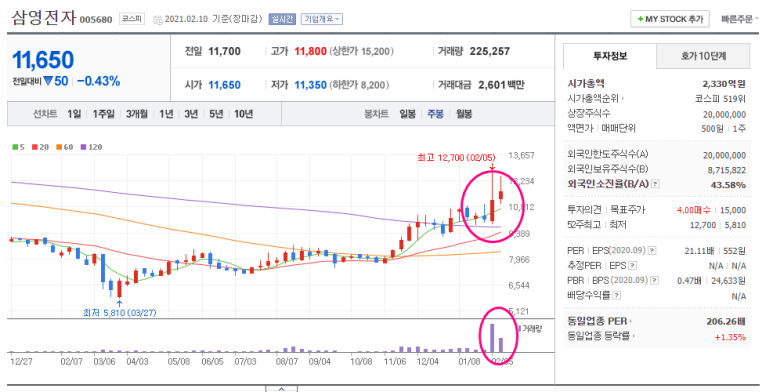Follow the 시가총액순위 arrow link

tap(623, 99)
